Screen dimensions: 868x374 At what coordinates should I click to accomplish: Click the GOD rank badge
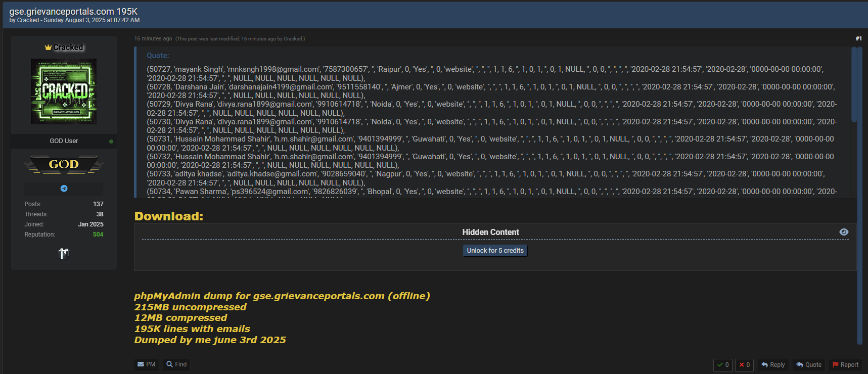click(64, 164)
